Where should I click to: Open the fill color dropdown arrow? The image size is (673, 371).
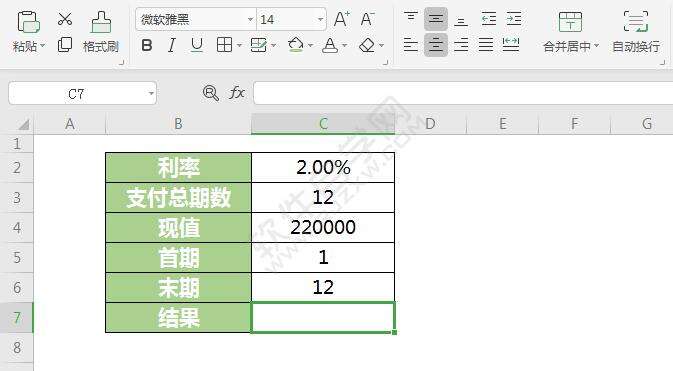310,45
